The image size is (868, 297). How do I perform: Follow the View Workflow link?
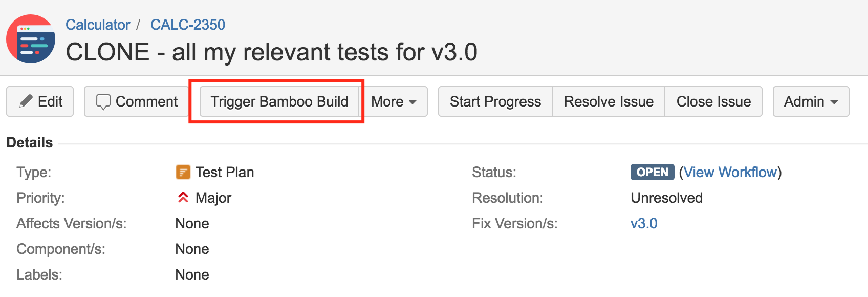coord(730,172)
